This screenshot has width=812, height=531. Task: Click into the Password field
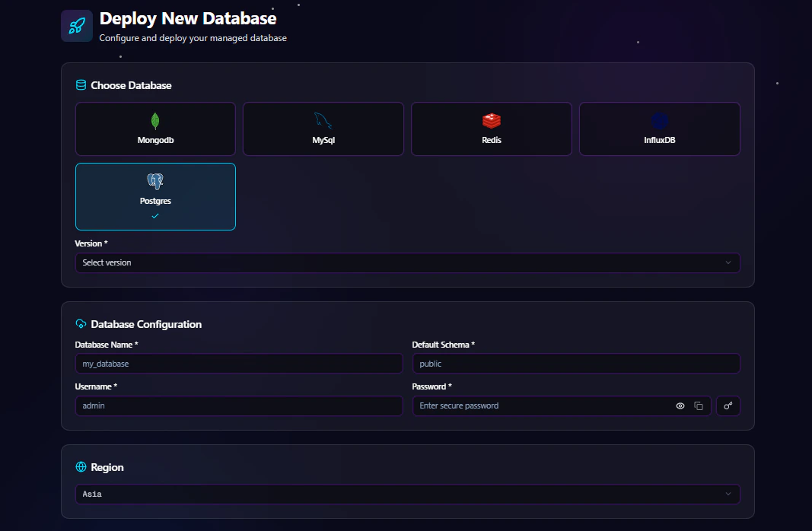(562, 405)
